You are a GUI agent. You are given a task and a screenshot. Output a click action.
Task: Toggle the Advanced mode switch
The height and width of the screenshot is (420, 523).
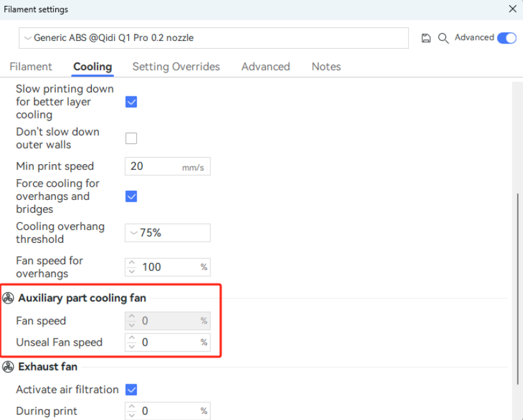(x=506, y=38)
